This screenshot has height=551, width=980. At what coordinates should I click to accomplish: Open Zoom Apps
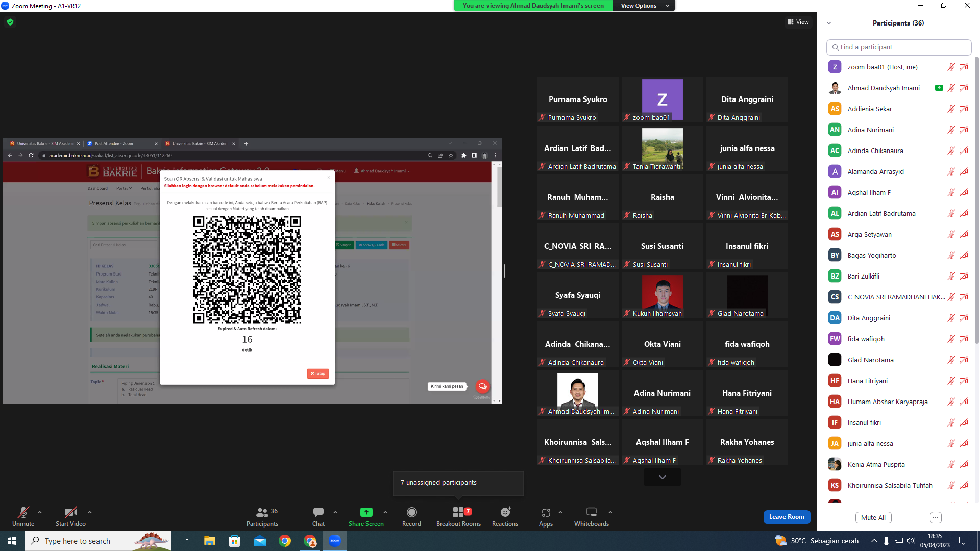tap(546, 516)
